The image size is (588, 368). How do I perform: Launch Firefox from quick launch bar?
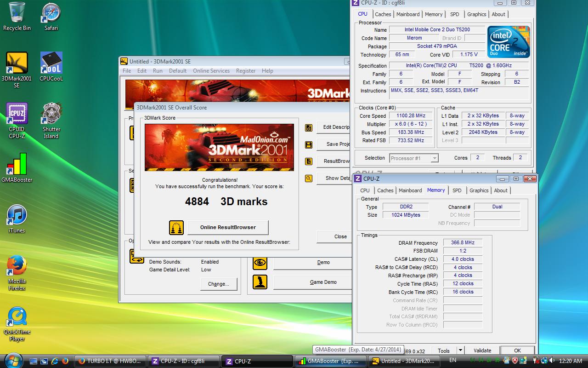click(65, 361)
